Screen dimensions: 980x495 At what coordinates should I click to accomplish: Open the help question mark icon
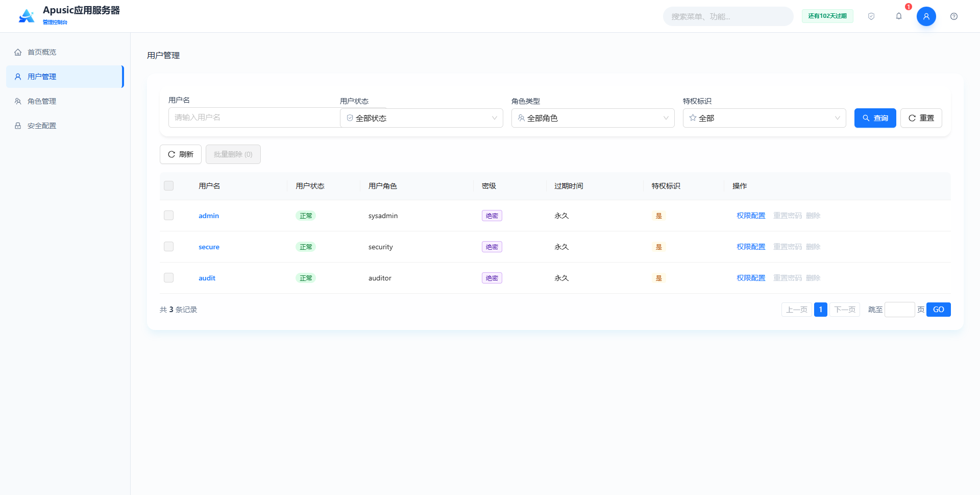(x=954, y=16)
